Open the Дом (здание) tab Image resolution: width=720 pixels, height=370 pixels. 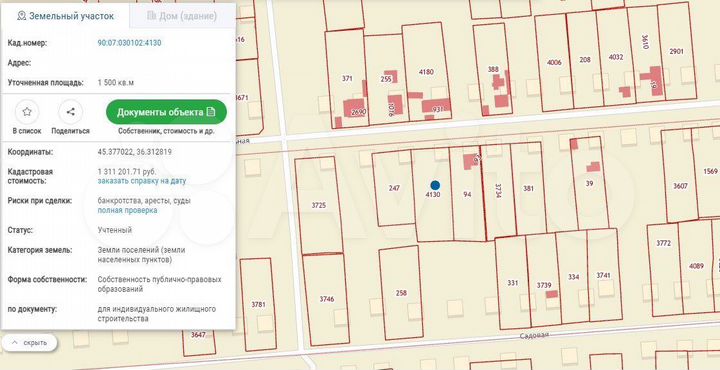(x=182, y=16)
